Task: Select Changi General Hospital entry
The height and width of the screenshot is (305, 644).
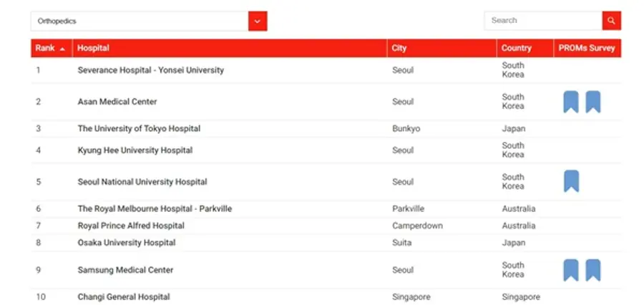Action: (x=124, y=296)
